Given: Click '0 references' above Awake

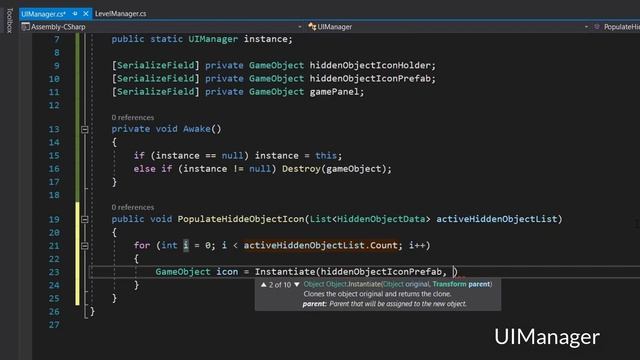Looking at the screenshot, I should (x=133, y=118).
